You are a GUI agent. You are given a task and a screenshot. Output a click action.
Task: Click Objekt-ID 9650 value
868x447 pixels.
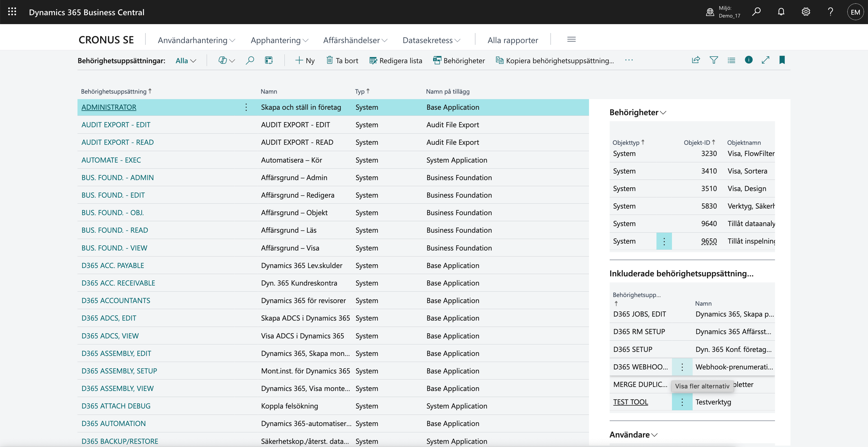709,241
